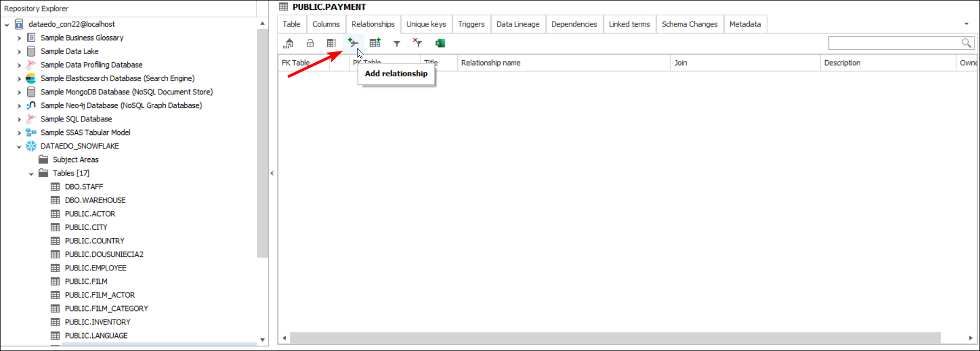Expand Sample Data Profiling Database node
The width and height of the screenshot is (980, 351).
(19, 65)
